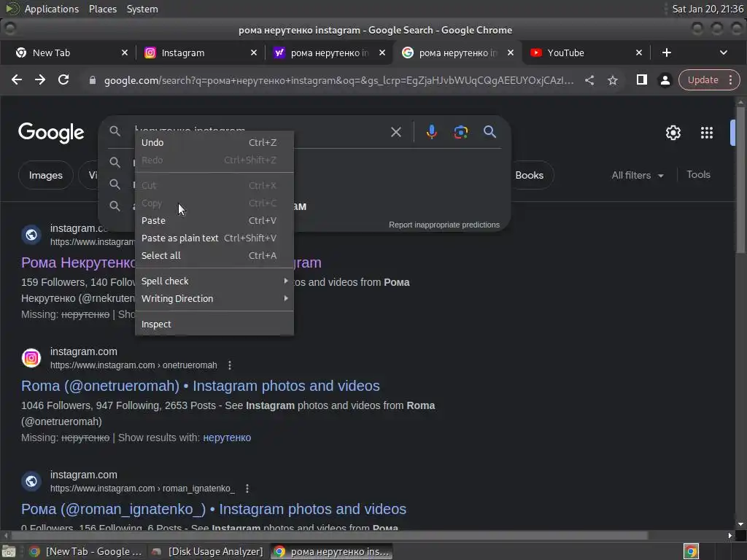Click Report inappropriate predictions link

444,225
